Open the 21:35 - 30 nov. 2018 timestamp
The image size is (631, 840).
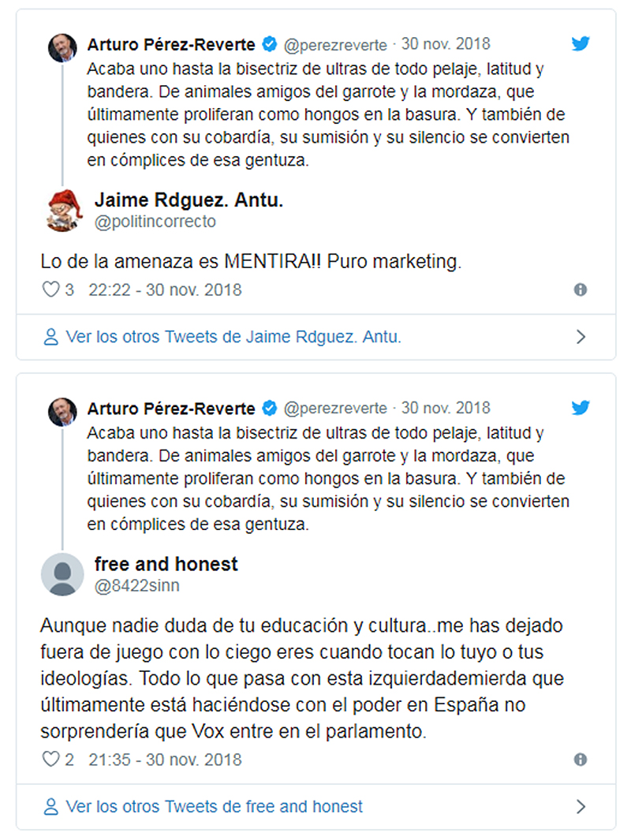166,760
